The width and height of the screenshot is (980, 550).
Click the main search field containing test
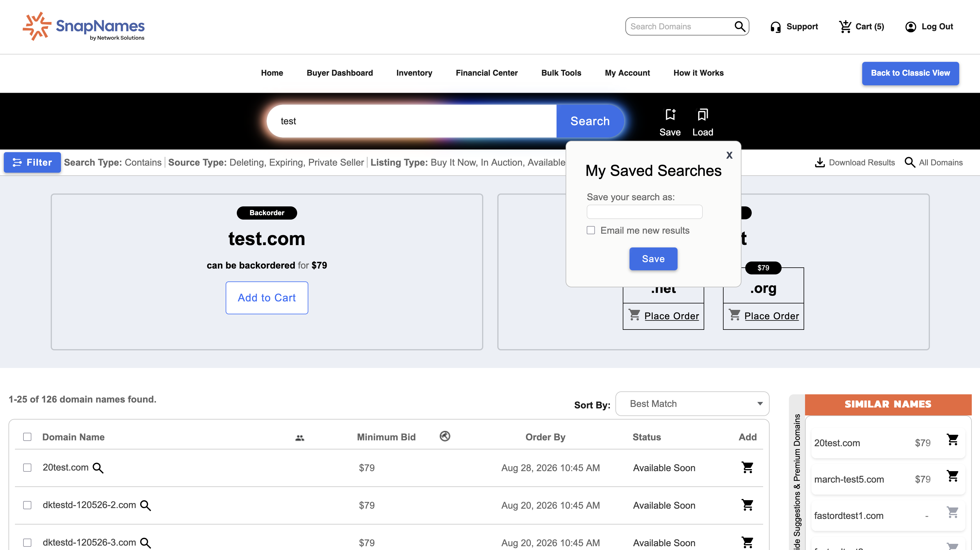412,121
